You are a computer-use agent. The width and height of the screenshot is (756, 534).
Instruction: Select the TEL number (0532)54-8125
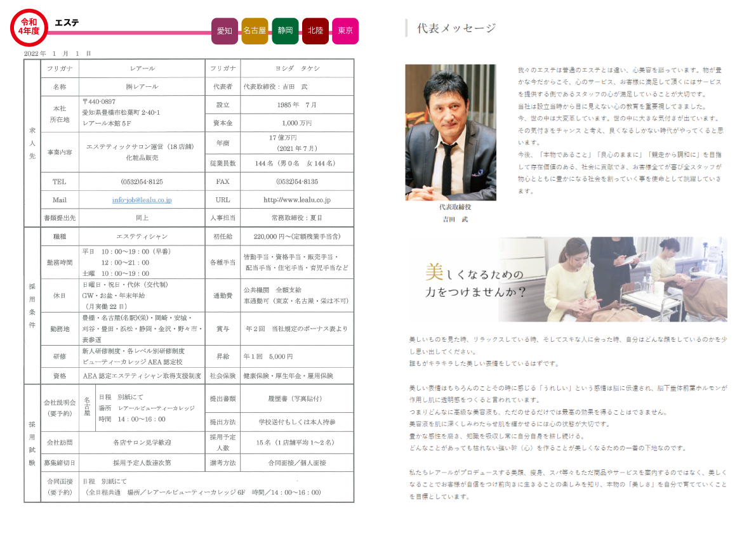(142, 181)
